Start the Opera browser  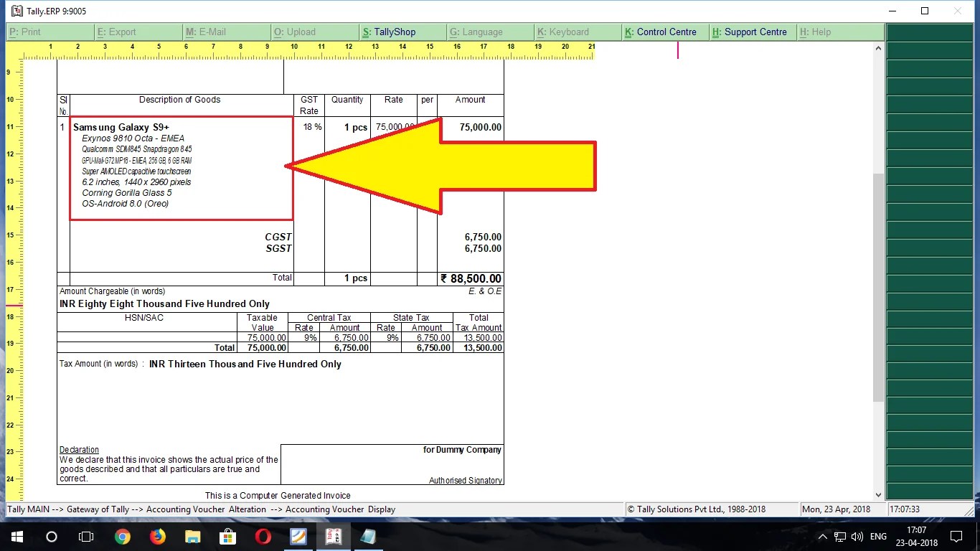point(263,536)
